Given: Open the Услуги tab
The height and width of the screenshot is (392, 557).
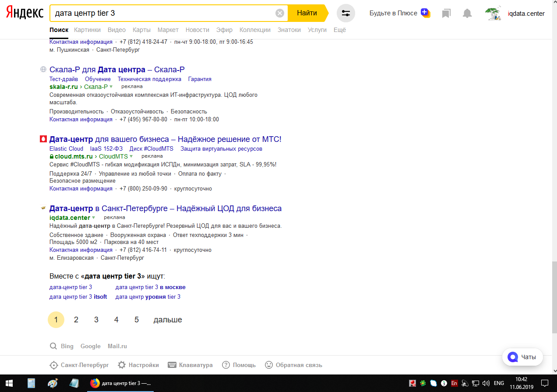Looking at the screenshot, I should [x=317, y=30].
